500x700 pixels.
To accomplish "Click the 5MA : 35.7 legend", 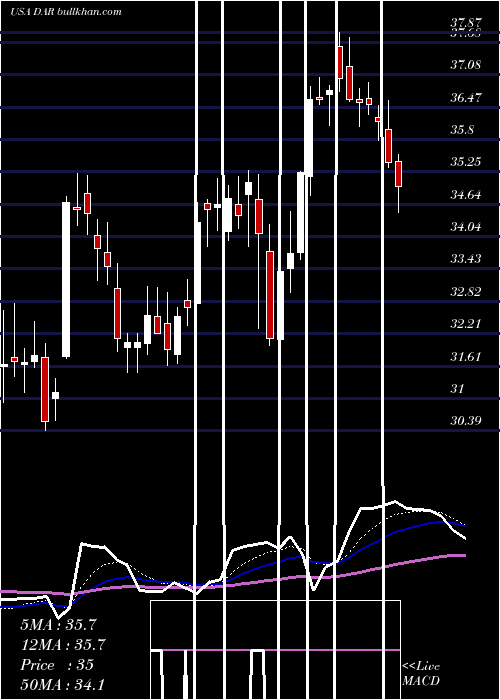I will pyautogui.click(x=59, y=625).
